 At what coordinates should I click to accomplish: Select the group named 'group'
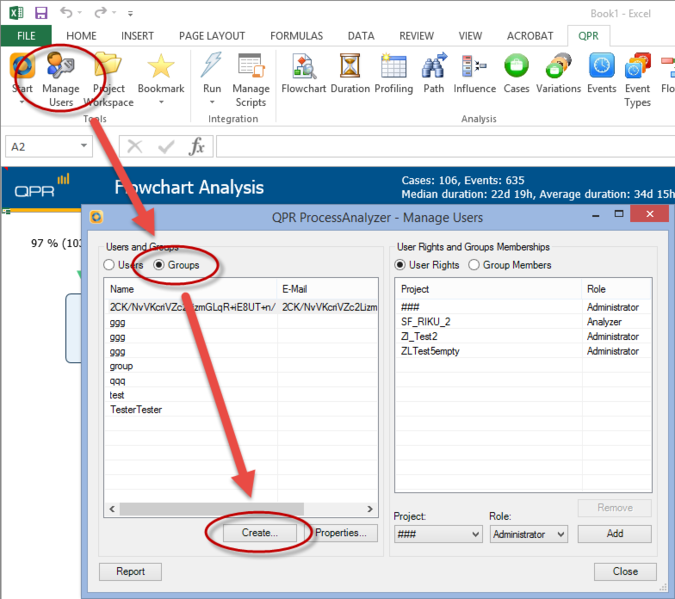(241, 366)
